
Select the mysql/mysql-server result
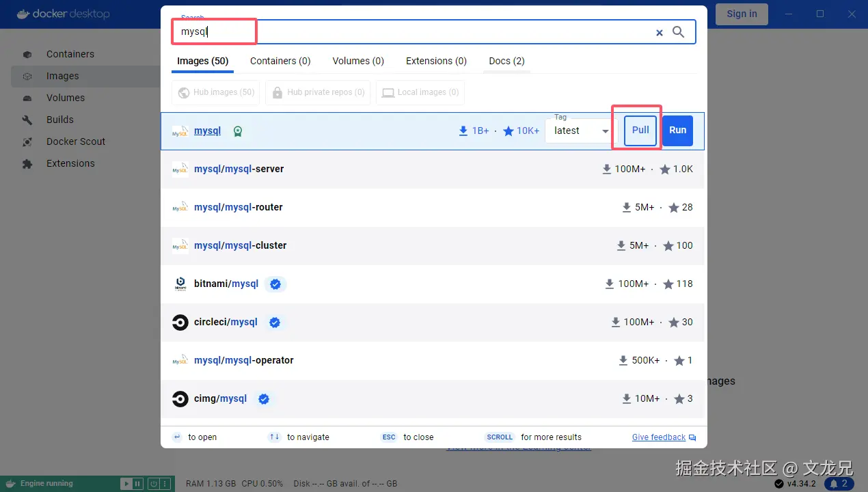pos(433,169)
